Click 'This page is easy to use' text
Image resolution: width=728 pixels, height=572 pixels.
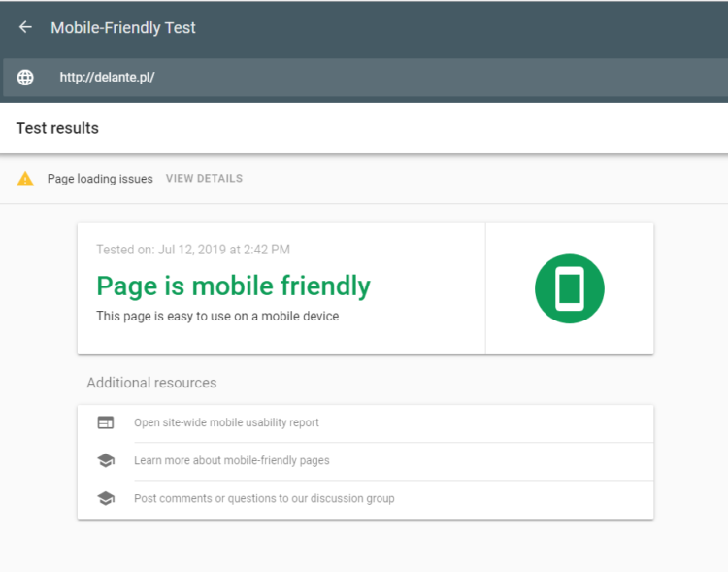217,316
